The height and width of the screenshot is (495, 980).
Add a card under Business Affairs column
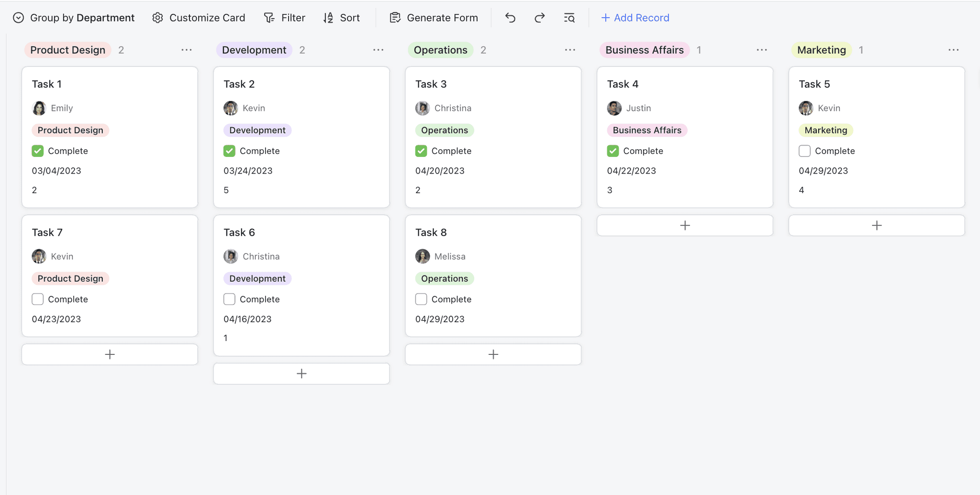[x=685, y=225]
